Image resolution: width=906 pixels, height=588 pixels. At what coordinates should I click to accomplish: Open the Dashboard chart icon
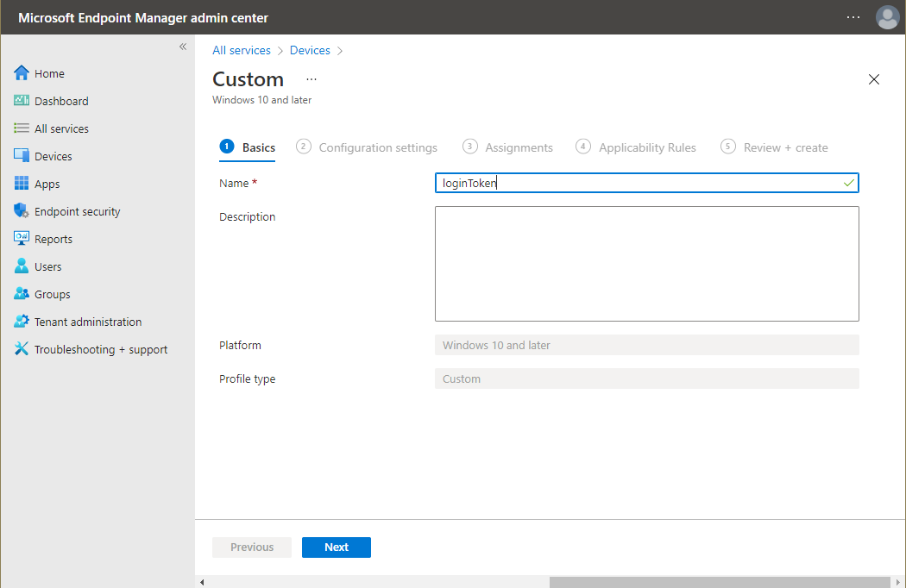coord(22,101)
